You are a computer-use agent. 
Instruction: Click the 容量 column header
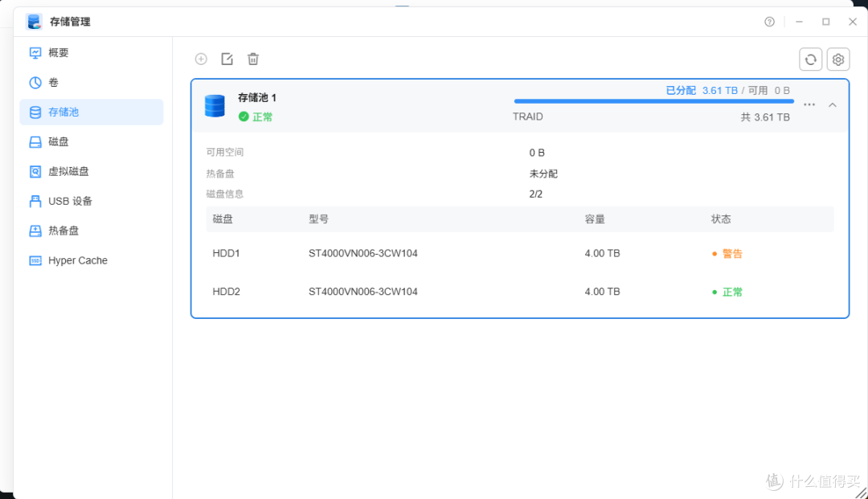[595, 219]
